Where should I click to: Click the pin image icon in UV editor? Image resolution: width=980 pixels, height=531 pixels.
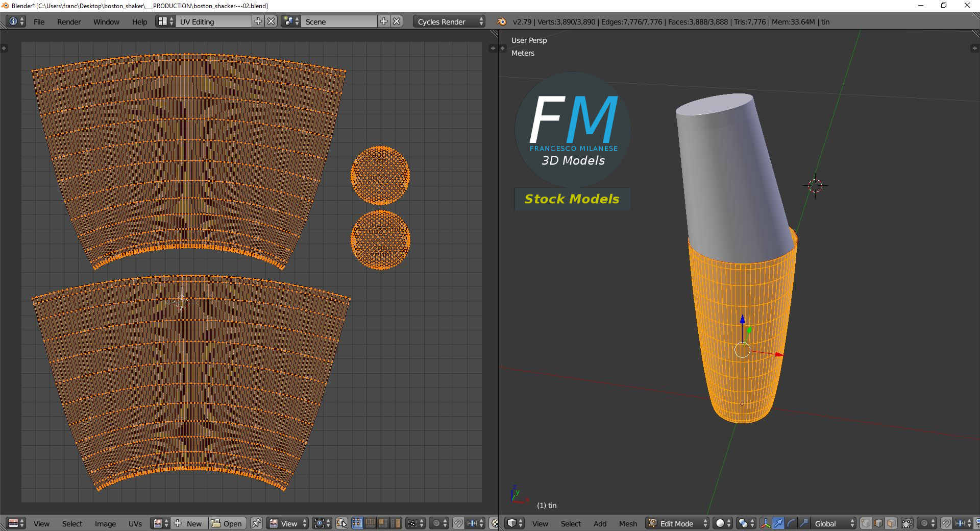(256, 523)
